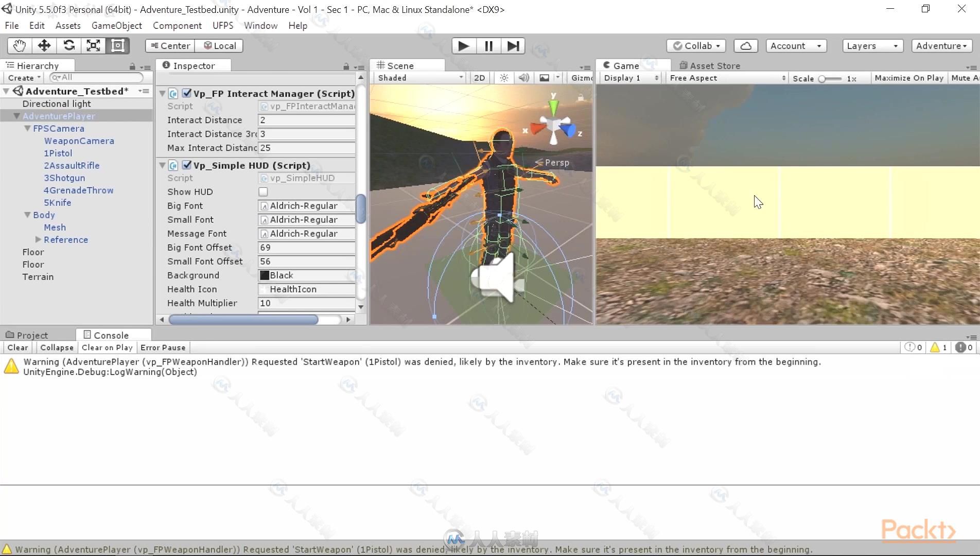Click Clear in Console
980x556 pixels.
click(17, 347)
